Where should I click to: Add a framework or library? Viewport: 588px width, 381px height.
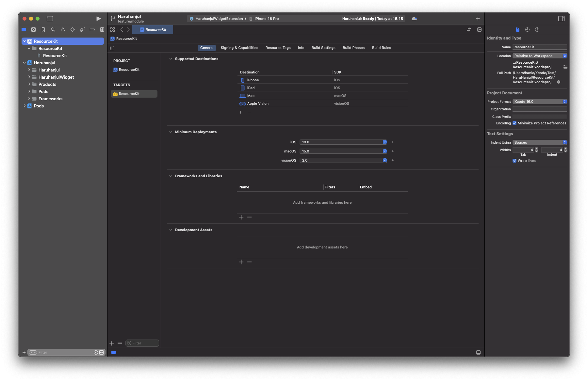point(241,217)
